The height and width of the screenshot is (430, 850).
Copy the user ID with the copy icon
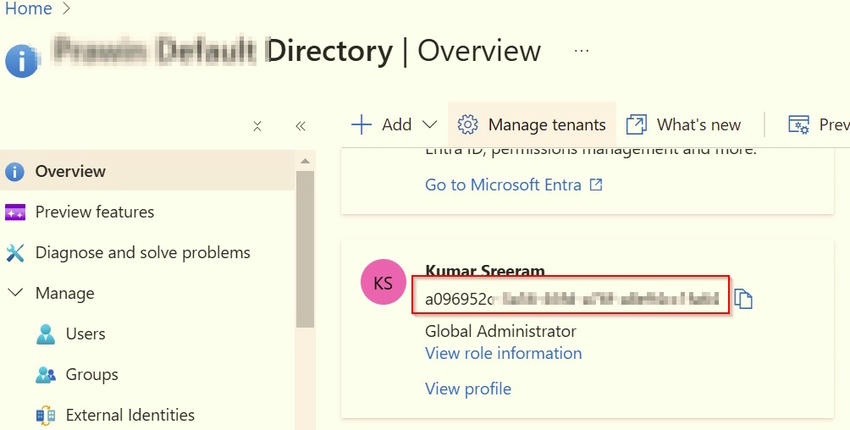click(743, 299)
